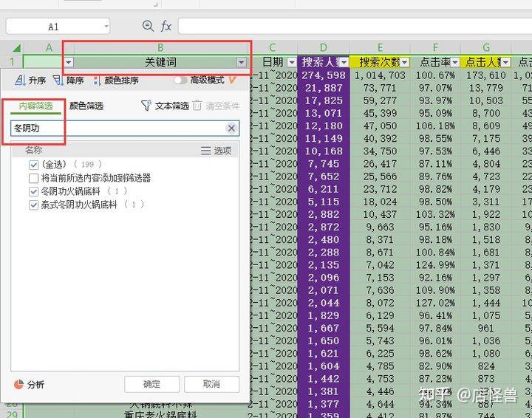Open filter dropdown of column A
The height and width of the screenshot is (418, 532).
[x=69, y=62]
